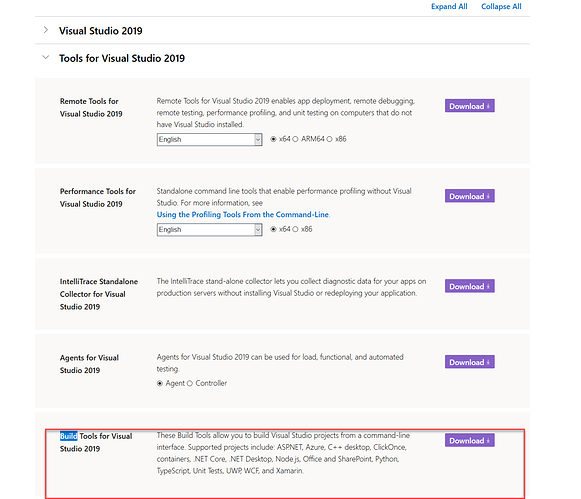
Task: Download Remote Tools for Visual Studio 2019
Action: 469,106
